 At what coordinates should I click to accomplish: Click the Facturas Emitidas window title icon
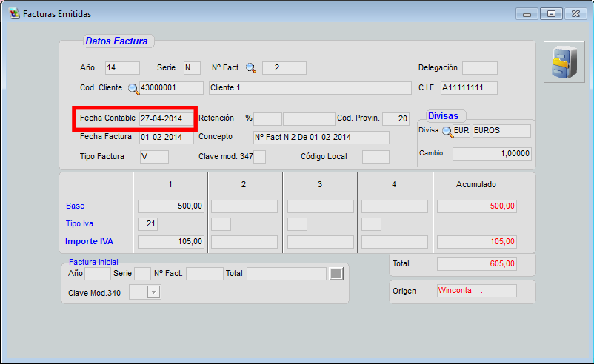(14, 14)
